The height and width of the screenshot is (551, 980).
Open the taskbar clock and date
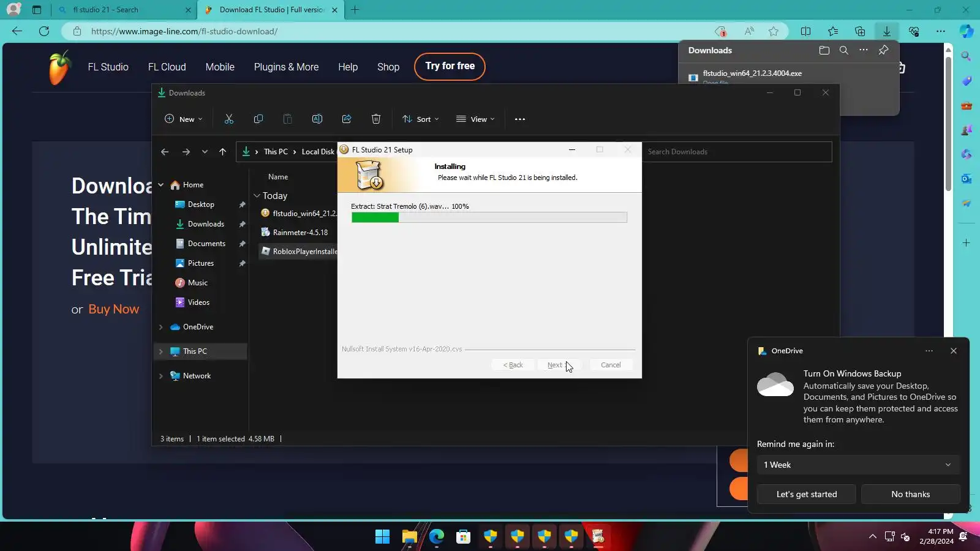[937, 536]
